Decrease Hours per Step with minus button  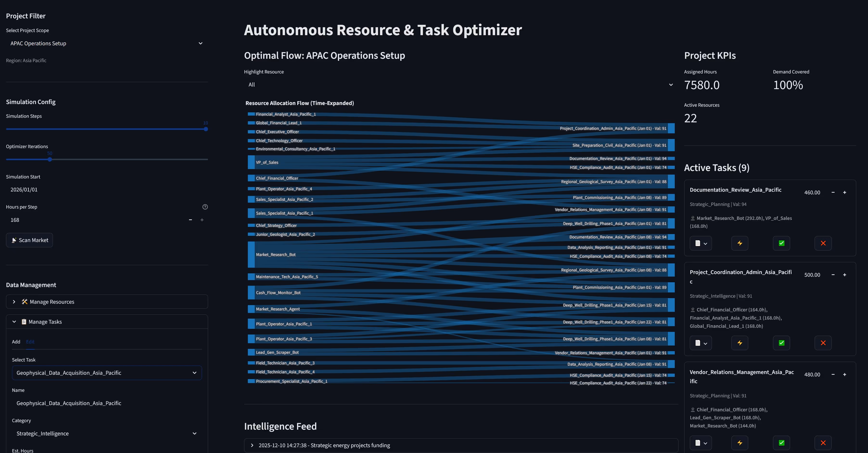[190, 220]
